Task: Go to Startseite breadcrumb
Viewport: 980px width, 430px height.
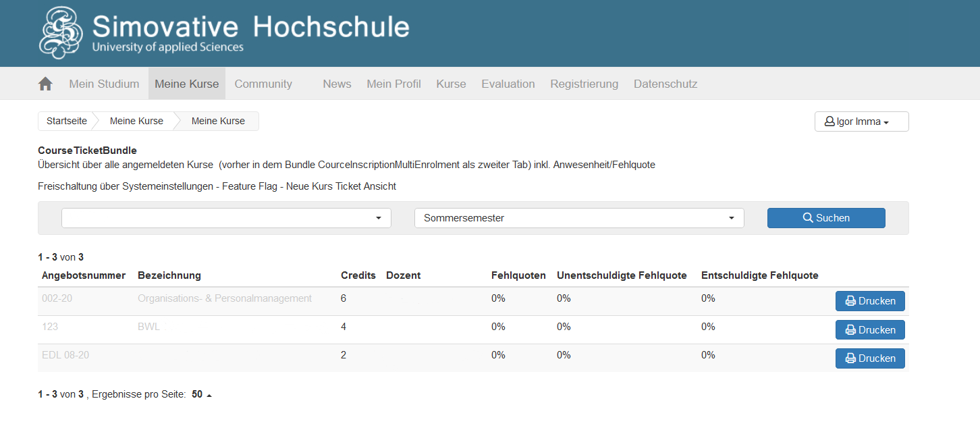Action: (x=67, y=121)
